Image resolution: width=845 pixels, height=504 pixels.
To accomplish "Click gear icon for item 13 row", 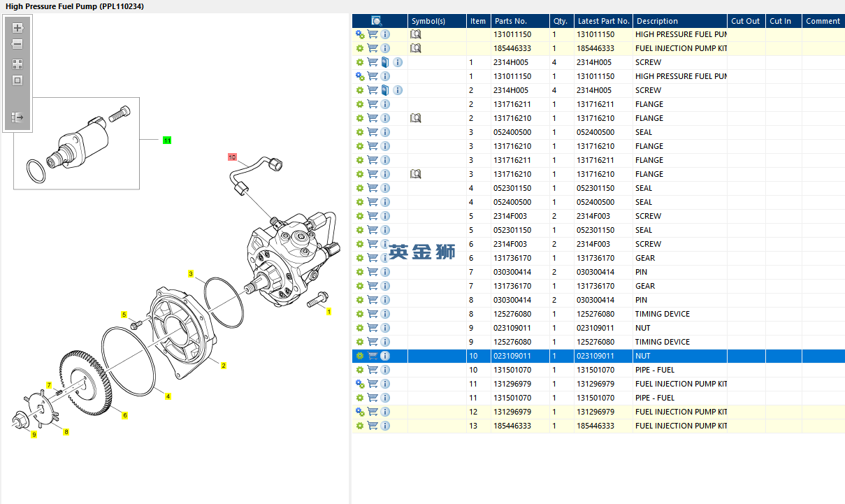I will [360, 426].
